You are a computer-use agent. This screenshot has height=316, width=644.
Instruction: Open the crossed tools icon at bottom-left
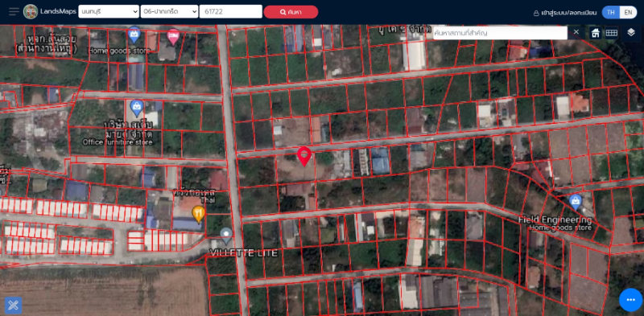13,305
